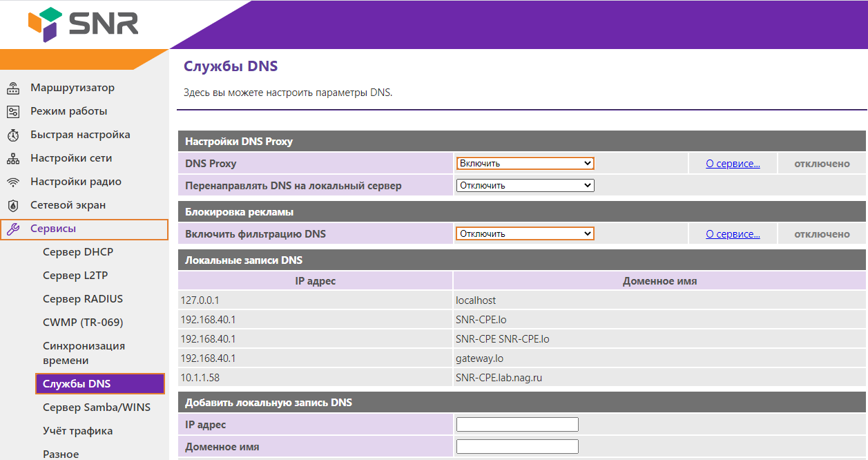Click the network icon for Настройки сети
Image resolution: width=868 pixels, height=460 pixels.
(x=13, y=159)
